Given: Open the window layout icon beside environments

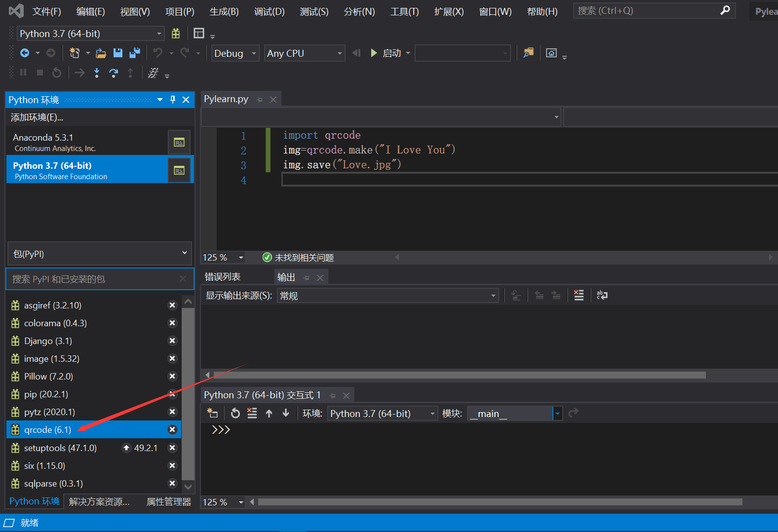Looking at the screenshot, I should [199, 33].
